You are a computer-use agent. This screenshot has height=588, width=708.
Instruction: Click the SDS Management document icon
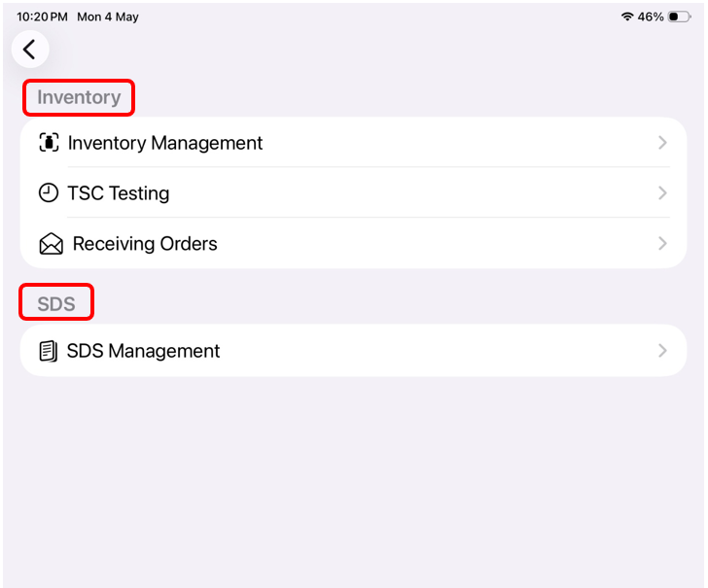point(49,351)
